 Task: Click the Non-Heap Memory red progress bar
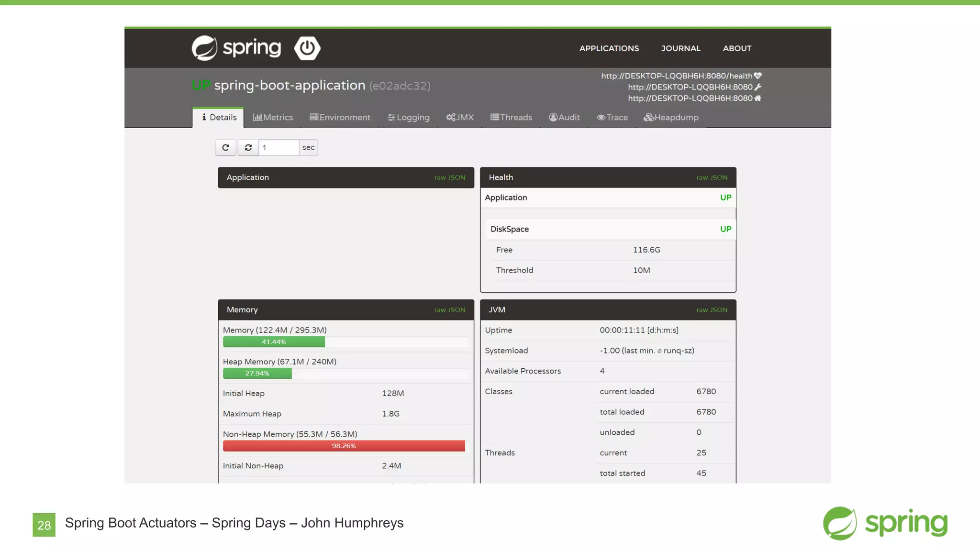(344, 446)
